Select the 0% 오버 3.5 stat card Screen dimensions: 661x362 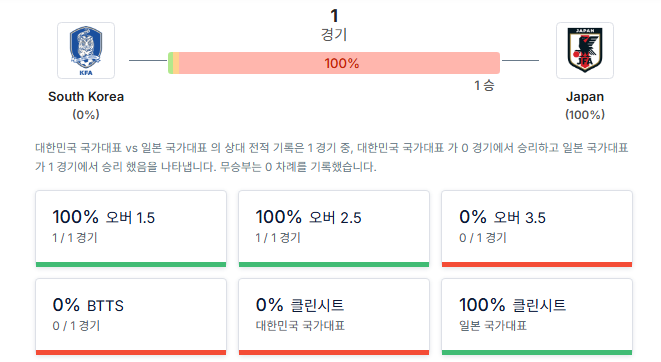click(537, 228)
